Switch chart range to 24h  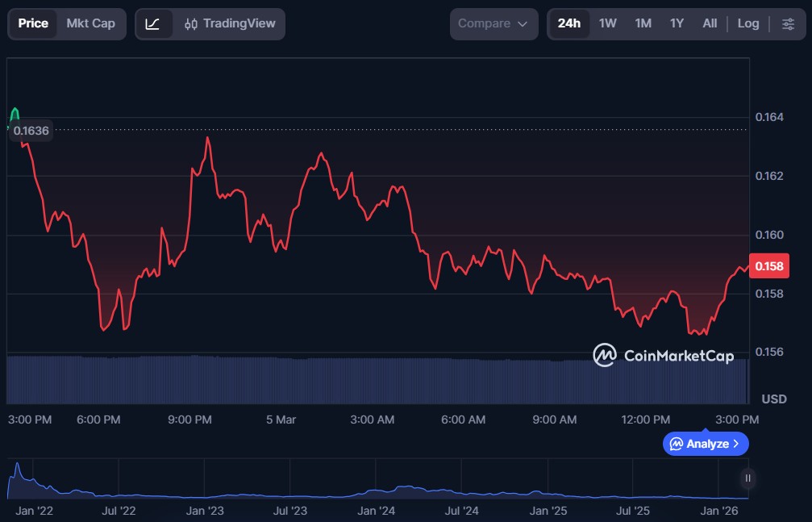[568, 23]
